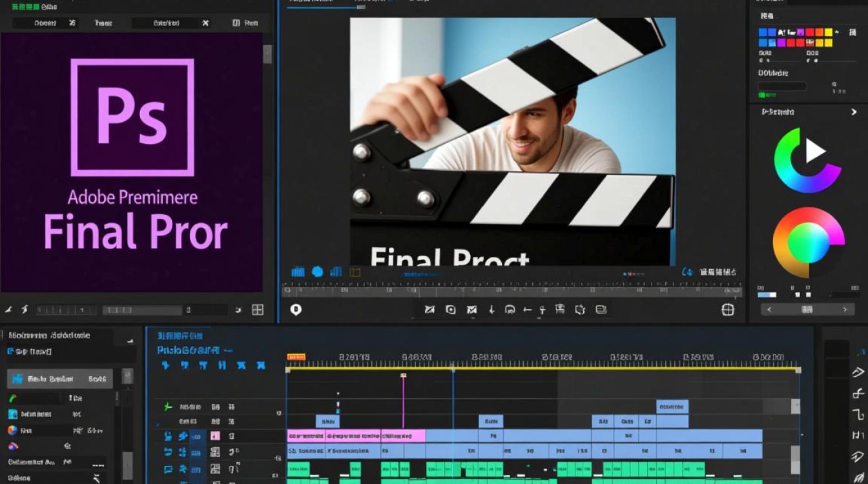Image resolution: width=868 pixels, height=484 pixels.
Task: Click the blue circle icon below the preview
Action: pos(317,272)
